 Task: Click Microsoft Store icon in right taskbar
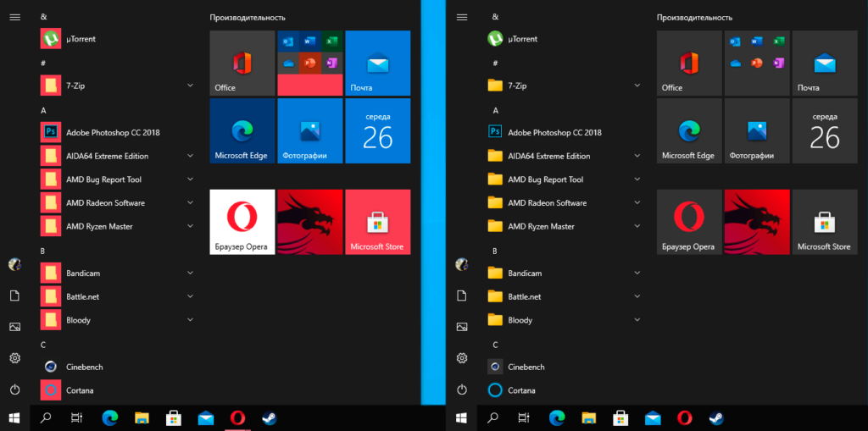pos(621,418)
